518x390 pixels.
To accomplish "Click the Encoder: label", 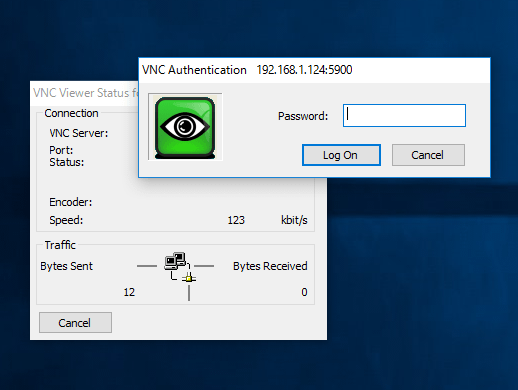I will [x=71, y=202].
